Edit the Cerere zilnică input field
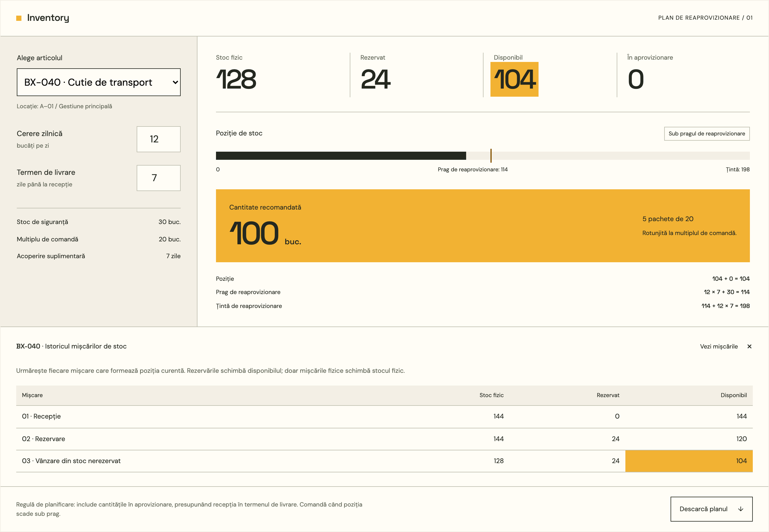Image resolution: width=769 pixels, height=532 pixels. point(159,139)
